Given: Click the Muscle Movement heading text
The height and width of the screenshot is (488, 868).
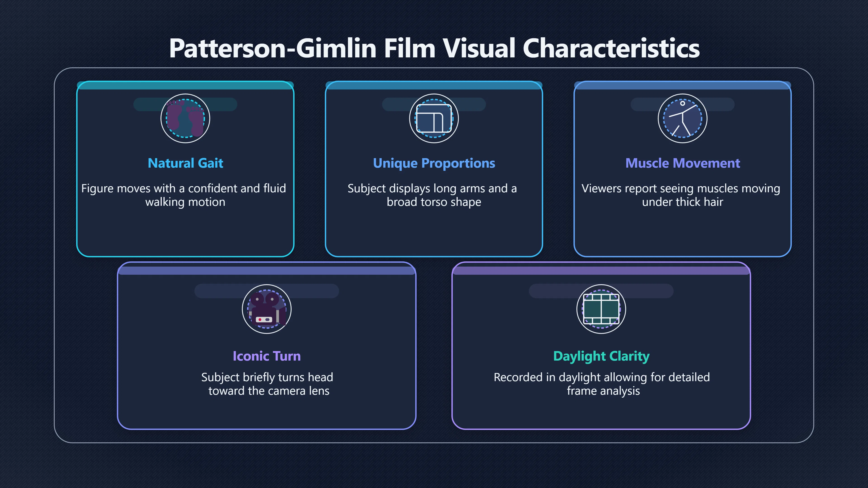Looking at the screenshot, I should 683,163.
